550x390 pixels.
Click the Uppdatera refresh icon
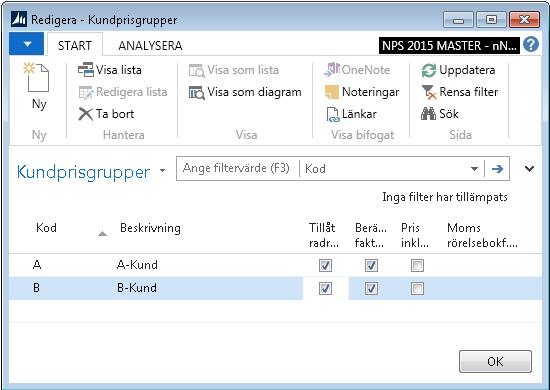tap(429, 70)
